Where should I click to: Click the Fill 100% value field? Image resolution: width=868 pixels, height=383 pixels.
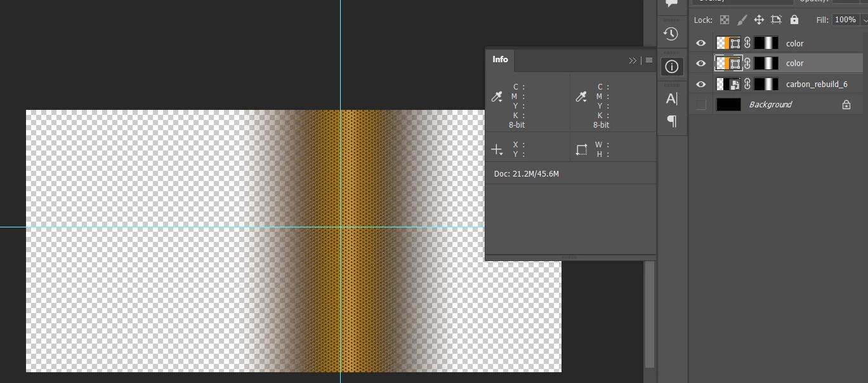pos(846,20)
